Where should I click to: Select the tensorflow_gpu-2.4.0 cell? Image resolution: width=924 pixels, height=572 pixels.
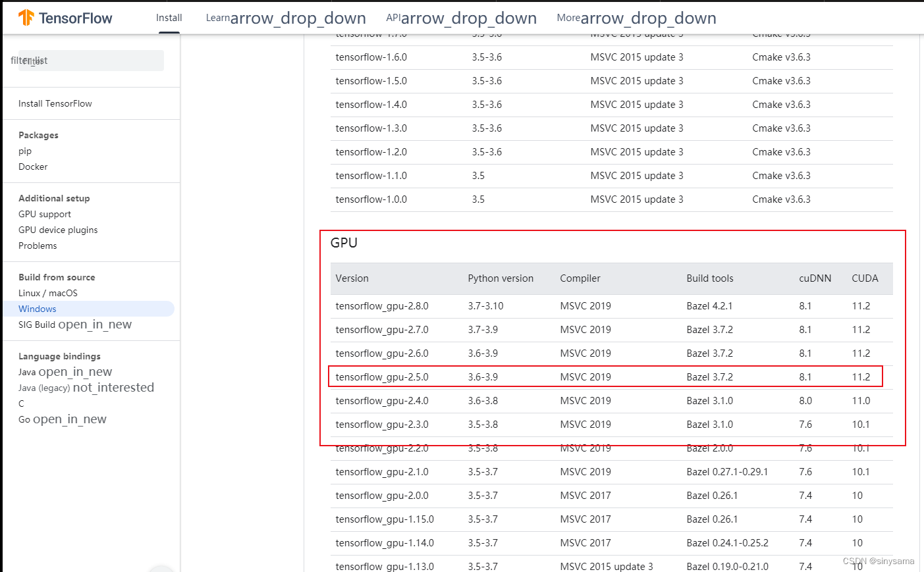click(382, 401)
